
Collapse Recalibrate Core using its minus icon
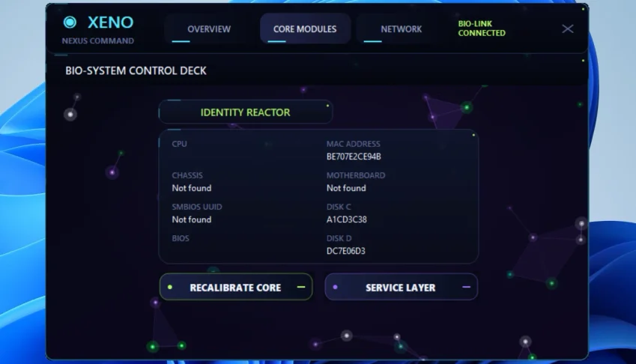click(301, 287)
